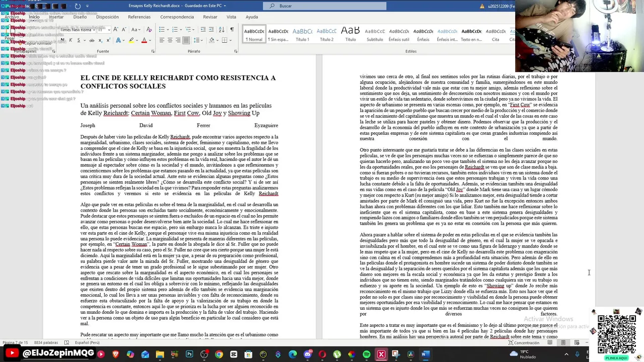Open Discord from the taskbar
644x362 pixels.
(x=307, y=354)
